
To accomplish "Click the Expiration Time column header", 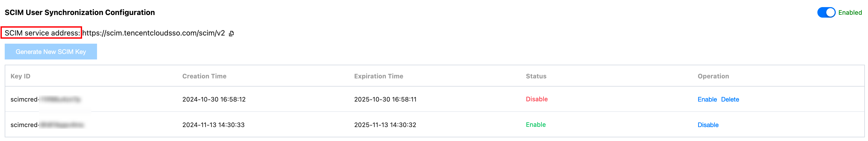I will [378, 76].
